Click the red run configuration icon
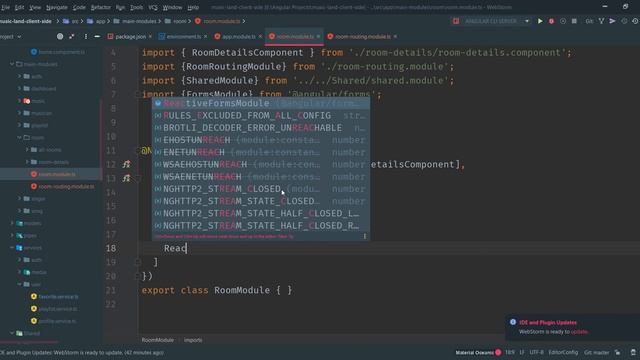Image resolution: width=640 pixels, height=360 pixels. coord(456,21)
